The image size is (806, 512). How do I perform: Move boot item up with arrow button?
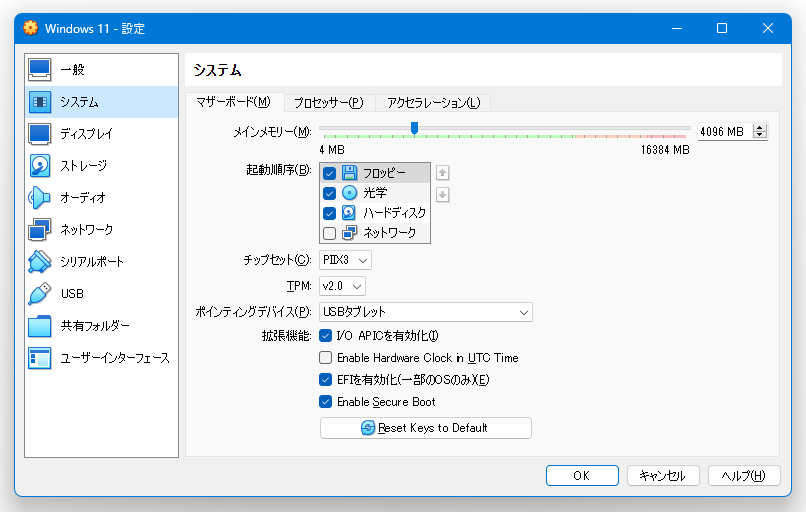pyautogui.click(x=443, y=173)
